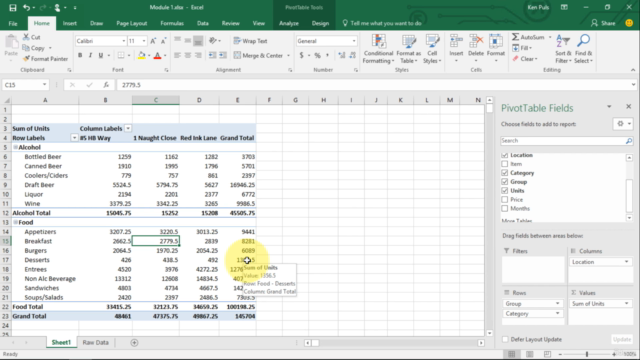This screenshot has height=360, width=640.
Task: Collapse the Food group
Action: click(16, 222)
